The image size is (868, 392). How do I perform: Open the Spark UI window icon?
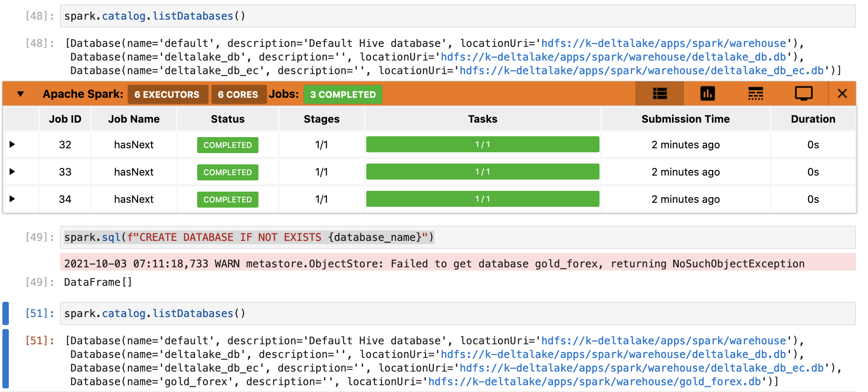point(803,94)
